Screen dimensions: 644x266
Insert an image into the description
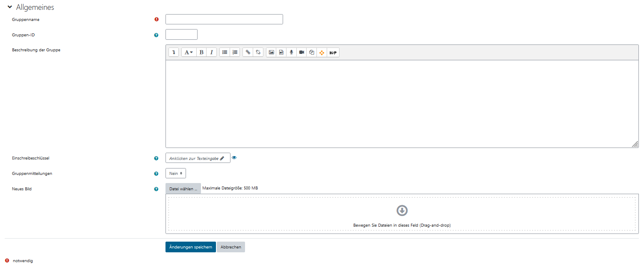pyautogui.click(x=271, y=52)
